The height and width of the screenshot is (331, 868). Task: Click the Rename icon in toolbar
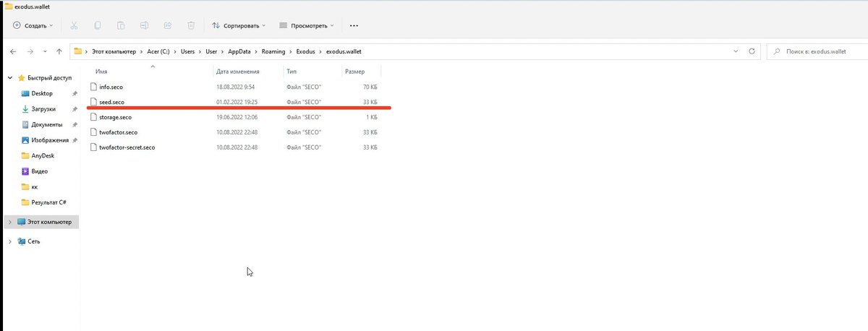pyautogui.click(x=144, y=25)
